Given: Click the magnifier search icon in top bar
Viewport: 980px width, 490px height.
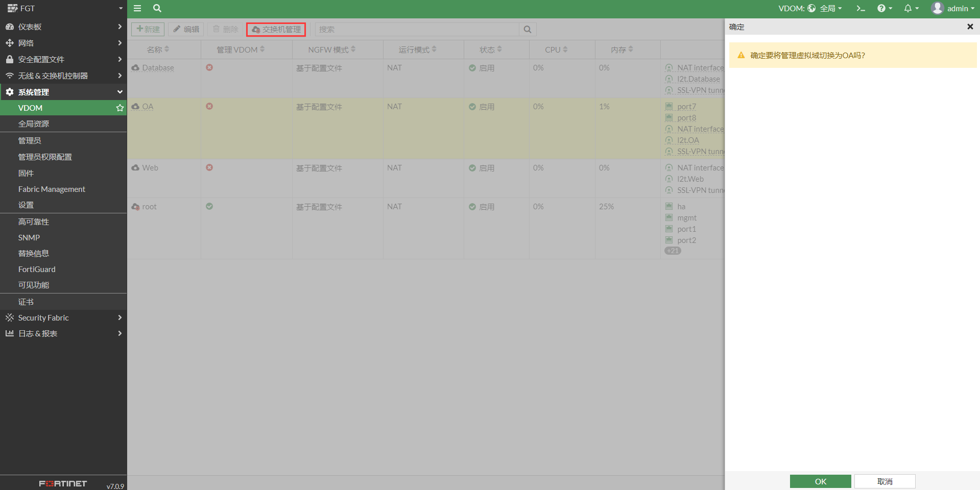Looking at the screenshot, I should tap(157, 8).
